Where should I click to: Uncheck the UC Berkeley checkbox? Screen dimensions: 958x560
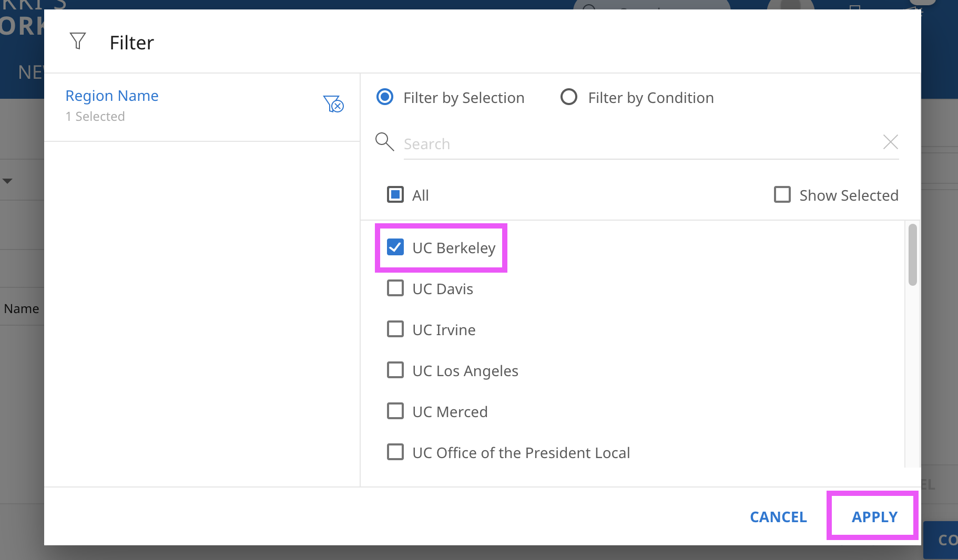coord(395,247)
